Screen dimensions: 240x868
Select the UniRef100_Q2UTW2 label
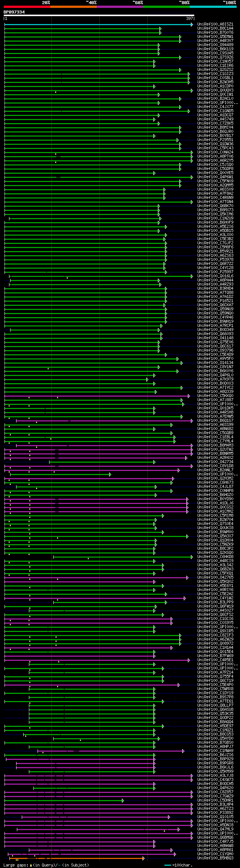click(215, 450)
